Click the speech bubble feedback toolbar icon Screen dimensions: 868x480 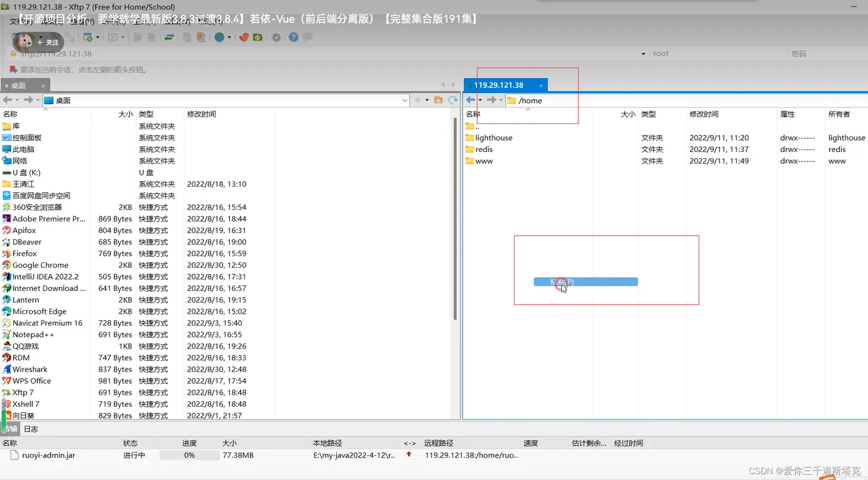308,37
